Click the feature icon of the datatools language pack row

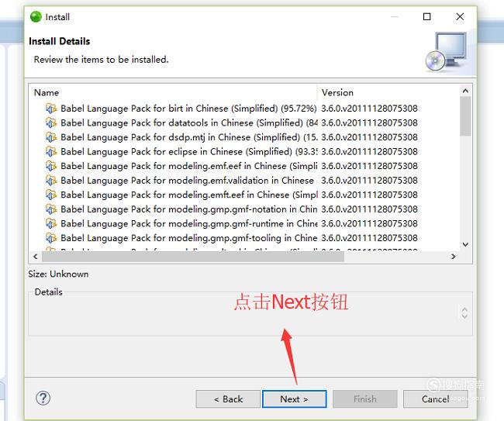[51, 123]
